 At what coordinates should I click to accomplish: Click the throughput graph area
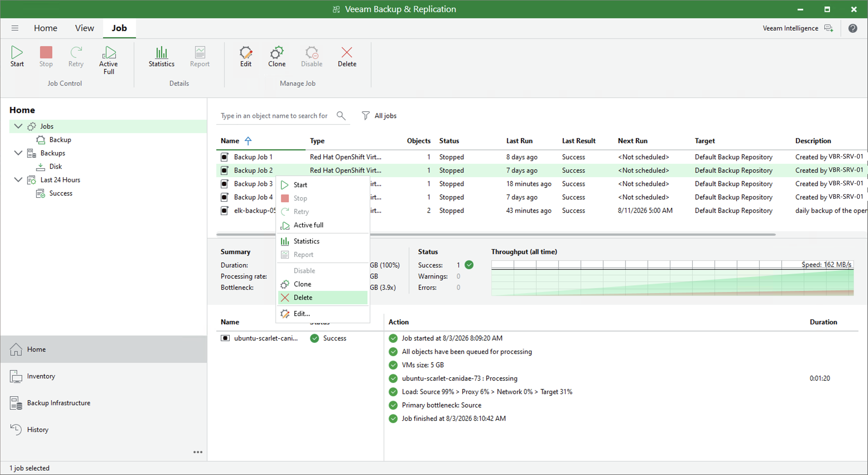click(x=672, y=278)
